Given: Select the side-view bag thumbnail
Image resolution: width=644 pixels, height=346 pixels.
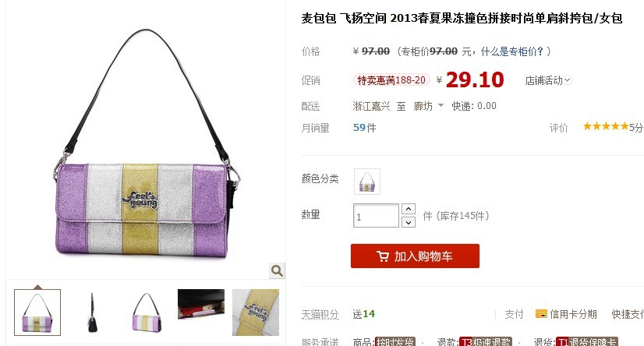Looking at the screenshot, I should pyautogui.click(x=92, y=312).
